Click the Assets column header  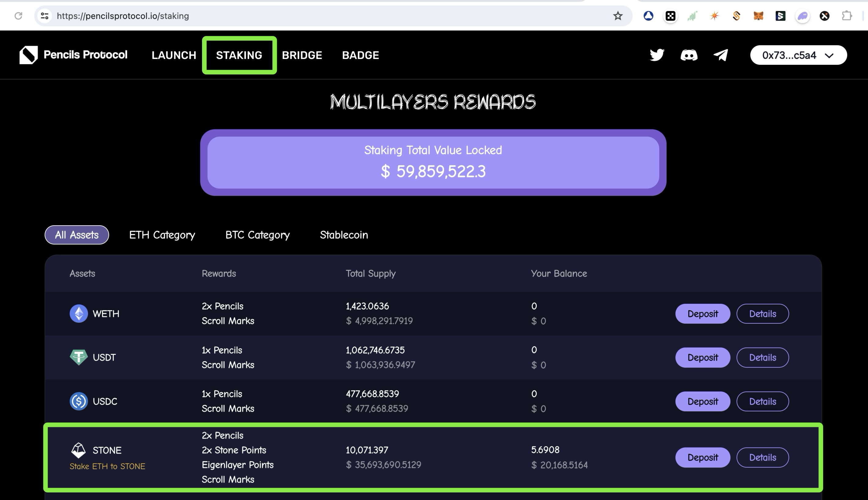82,273
